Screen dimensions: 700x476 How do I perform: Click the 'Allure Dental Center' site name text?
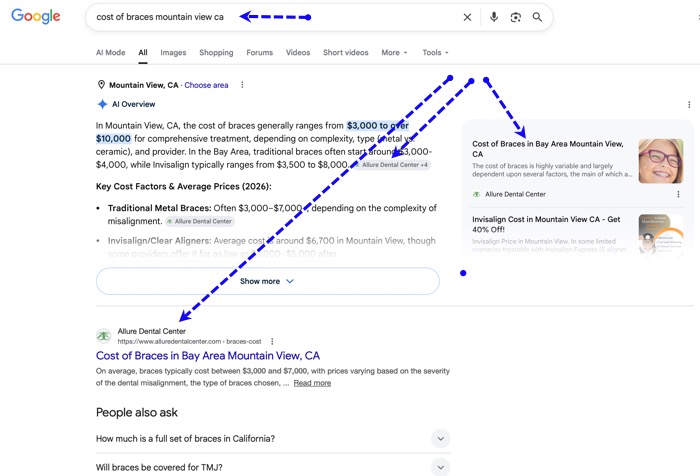pyautogui.click(x=152, y=331)
